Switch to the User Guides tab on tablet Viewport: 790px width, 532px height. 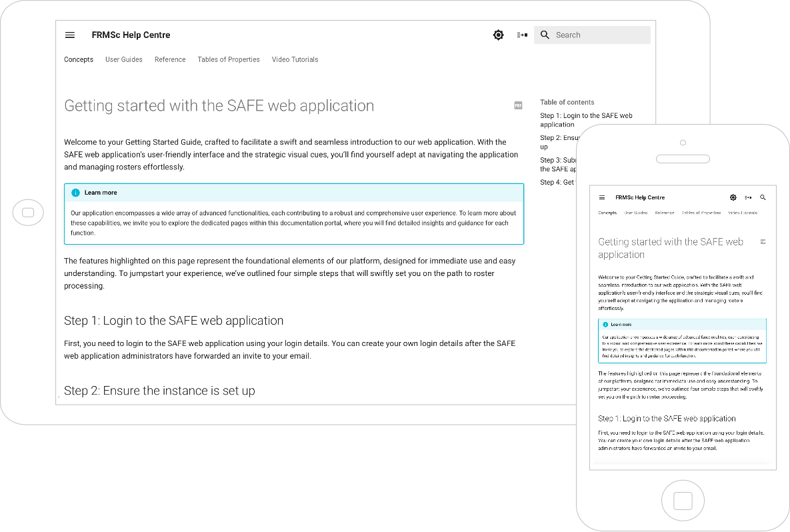124,59
